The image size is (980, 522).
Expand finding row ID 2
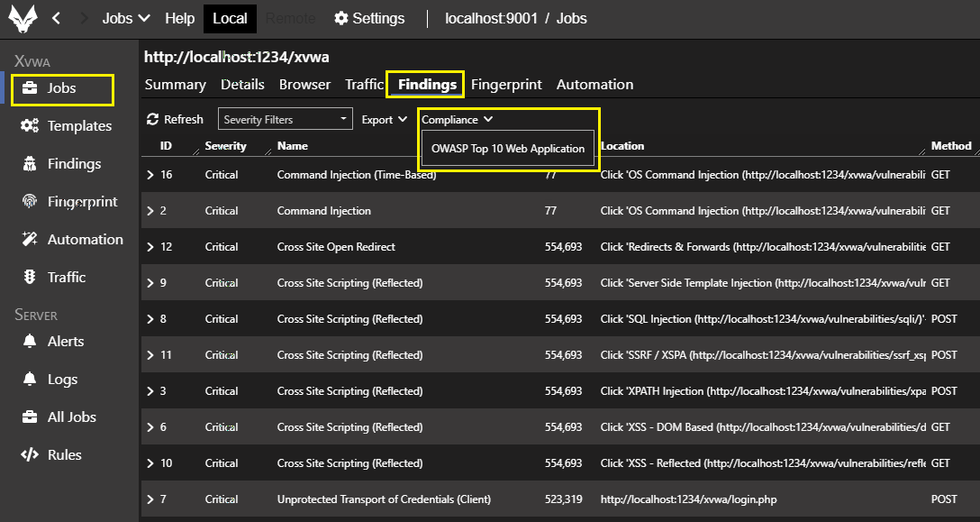click(150, 211)
